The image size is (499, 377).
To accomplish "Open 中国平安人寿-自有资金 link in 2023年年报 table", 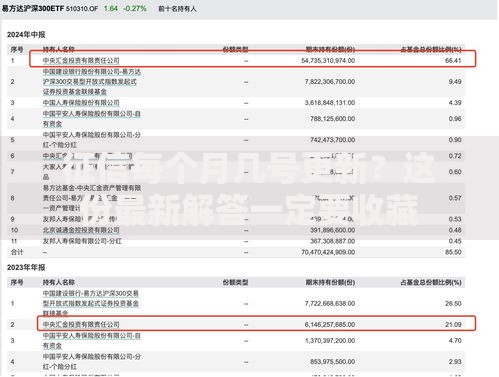I will [x=92, y=341].
